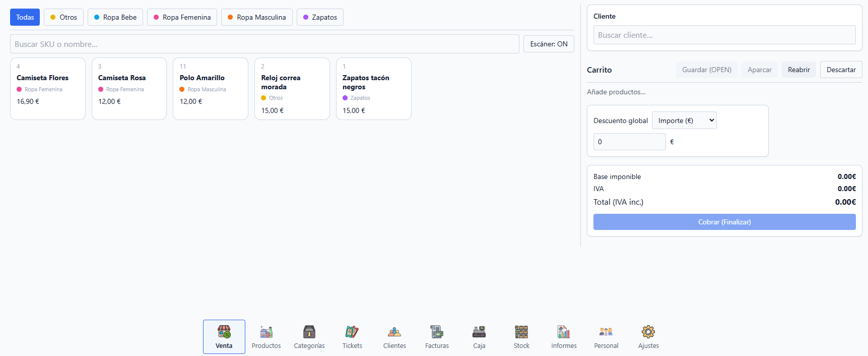Expand the Descuento global type dropdown
The width and height of the screenshot is (868, 356).
[684, 121]
